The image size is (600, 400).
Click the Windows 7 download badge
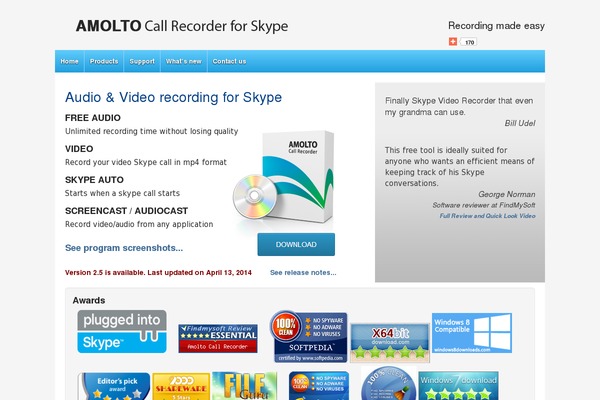point(458,386)
